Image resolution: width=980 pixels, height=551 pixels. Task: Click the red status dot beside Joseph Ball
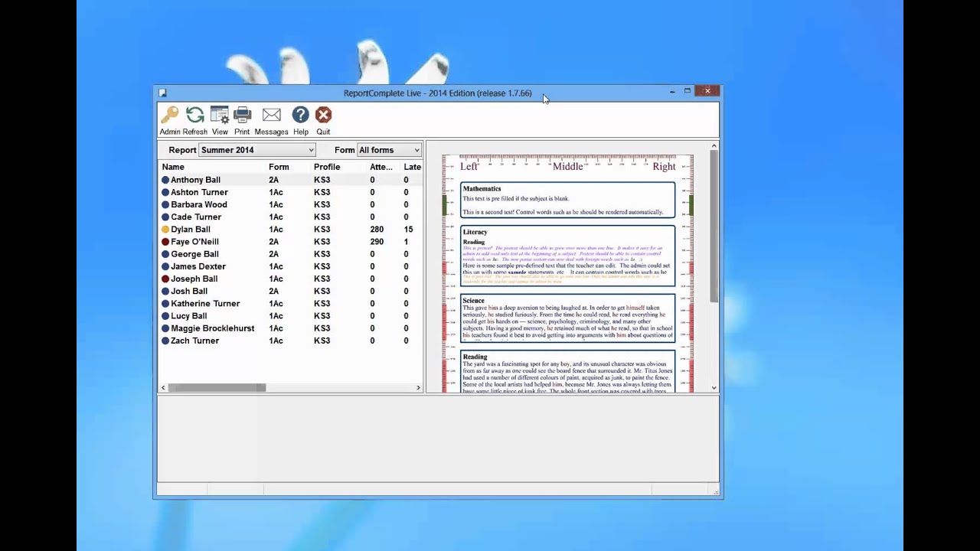click(165, 279)
